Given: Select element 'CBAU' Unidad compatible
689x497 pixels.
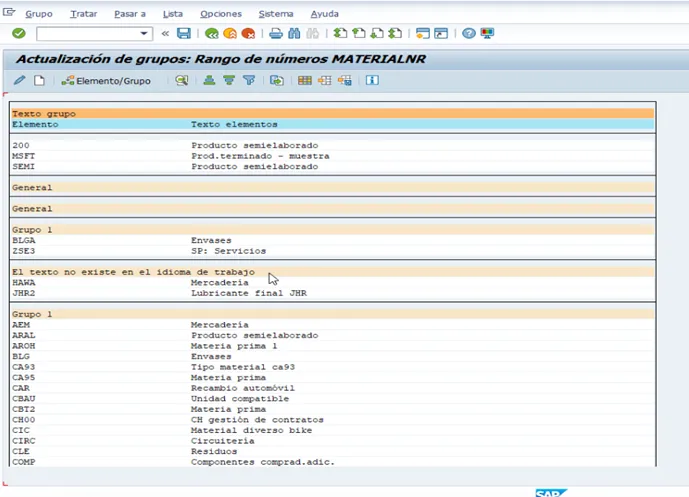Looking at the screenshot, I should [333, 399].
